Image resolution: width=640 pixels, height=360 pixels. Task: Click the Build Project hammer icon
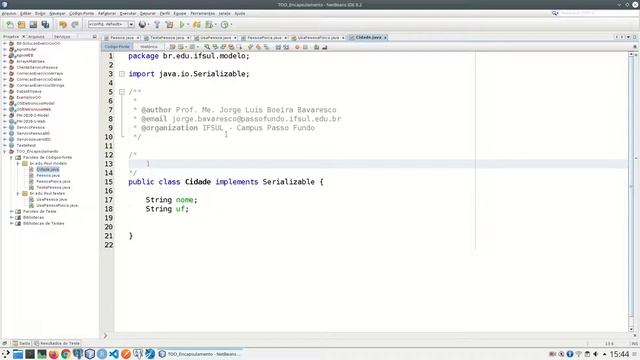(157, 24)
